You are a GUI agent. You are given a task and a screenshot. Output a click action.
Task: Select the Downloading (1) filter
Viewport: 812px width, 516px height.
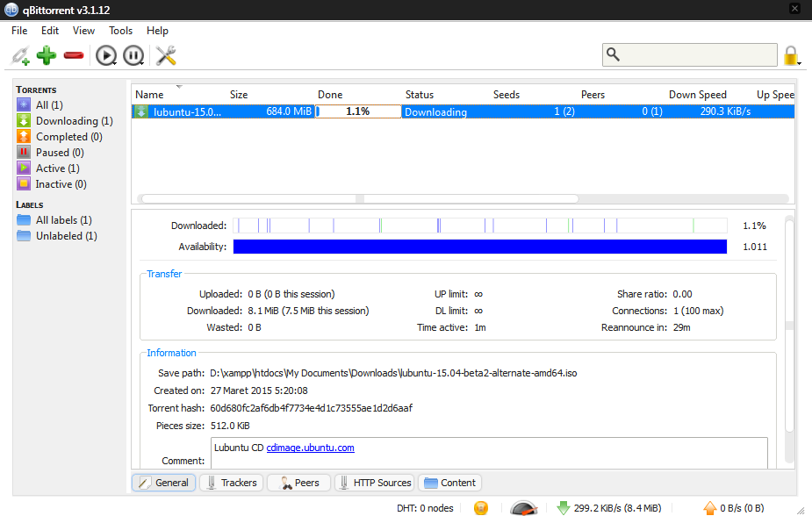click(x=74, y=120)
